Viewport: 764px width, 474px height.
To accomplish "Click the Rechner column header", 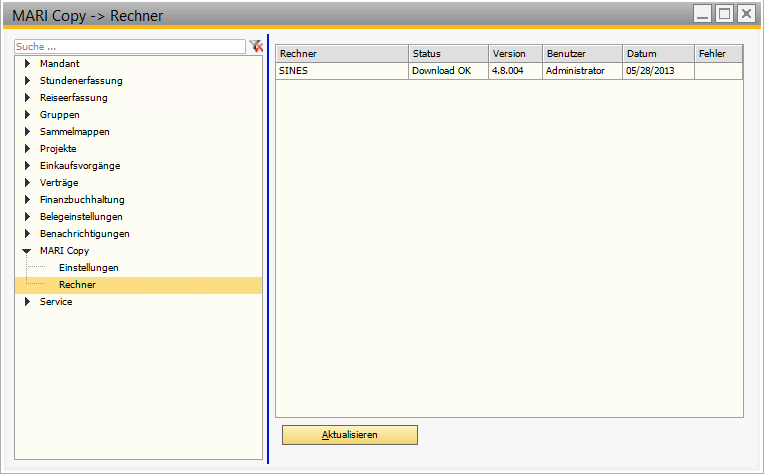I will 342,54.
